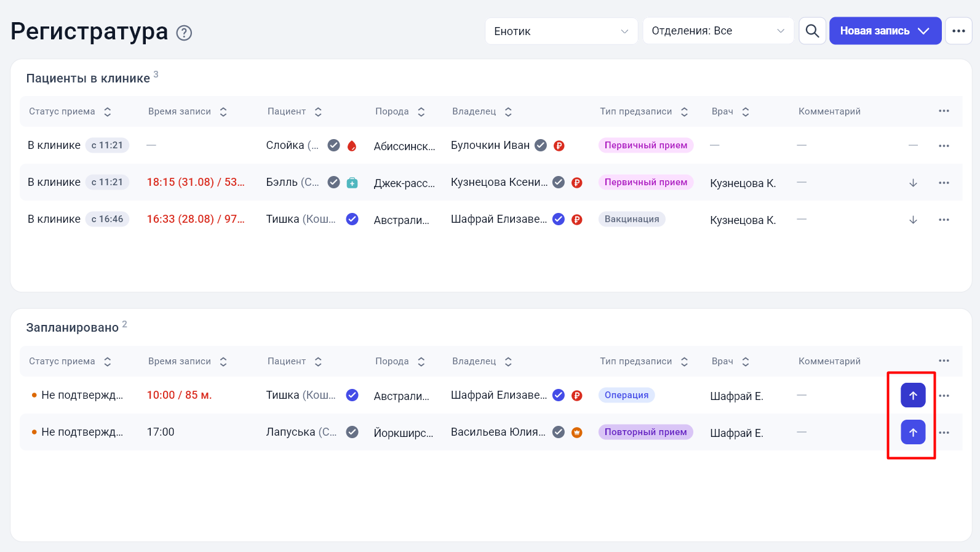The image size is (980, 552).
Task: Click Первичный прием tag in Слойка row
Action: click(646, 145)
